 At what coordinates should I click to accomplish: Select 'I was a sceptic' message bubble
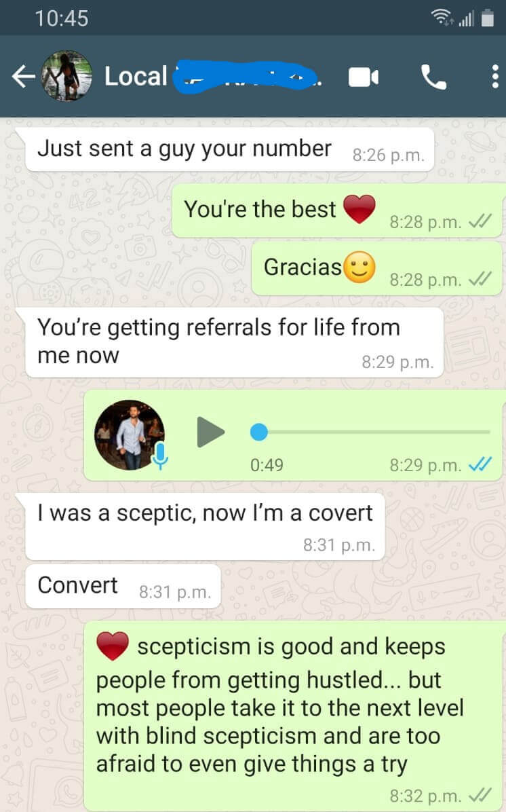[205, 527]
